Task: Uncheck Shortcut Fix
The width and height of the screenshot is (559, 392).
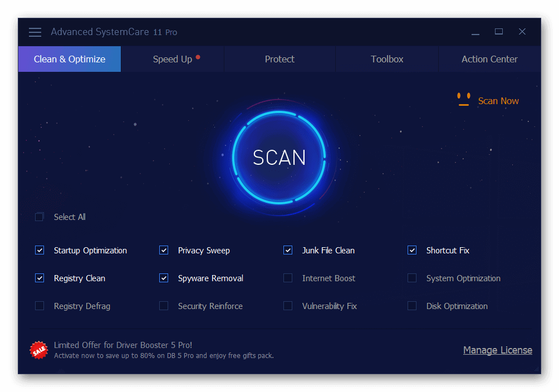Action: [x=412, y=250]
